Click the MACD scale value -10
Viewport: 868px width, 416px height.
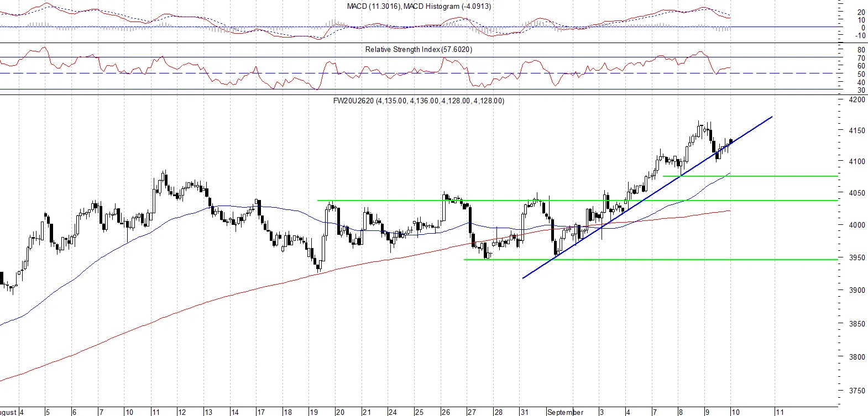860,36
